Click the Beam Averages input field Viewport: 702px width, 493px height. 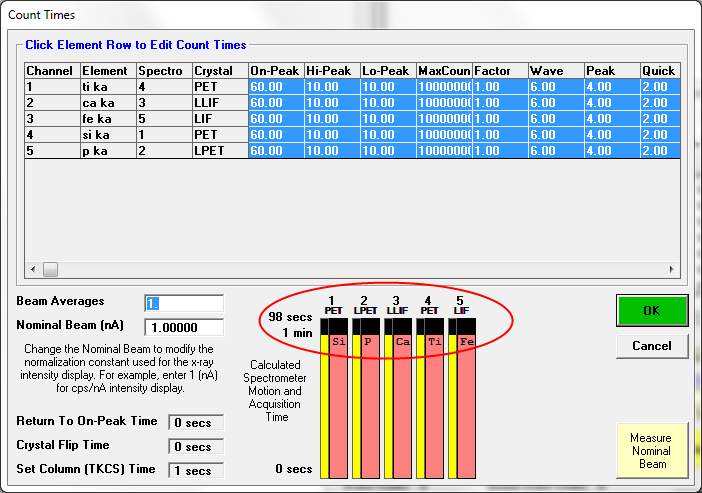[x=184, y=303]
